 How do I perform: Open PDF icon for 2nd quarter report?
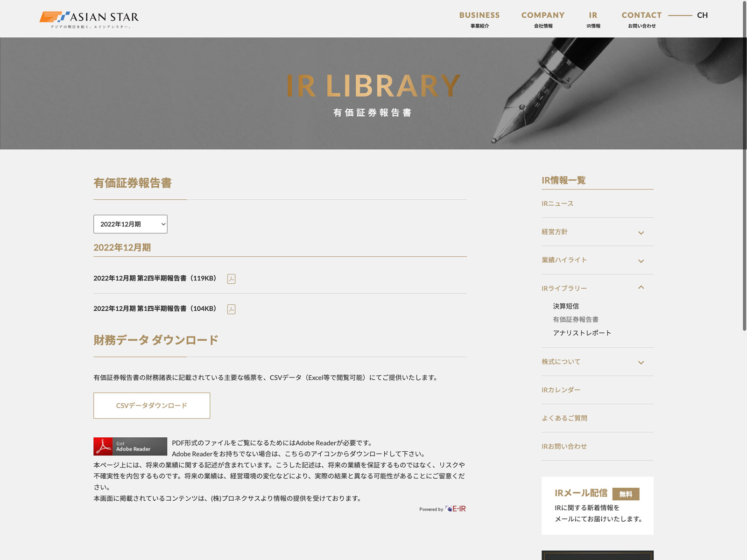coord(231,279)
